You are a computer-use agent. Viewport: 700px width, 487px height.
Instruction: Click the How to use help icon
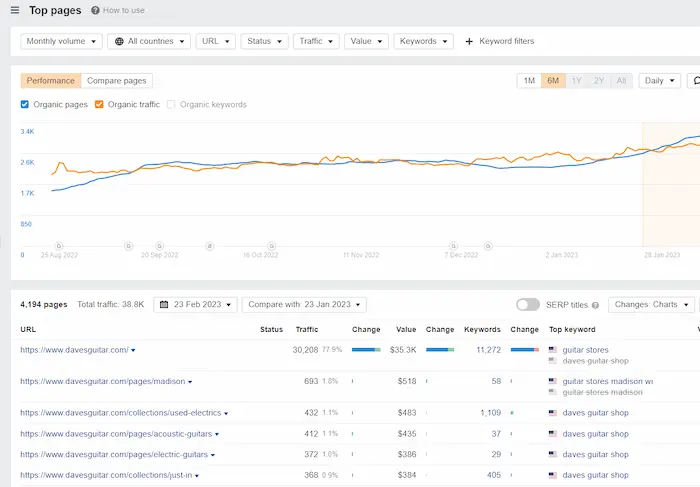point(95,10)
